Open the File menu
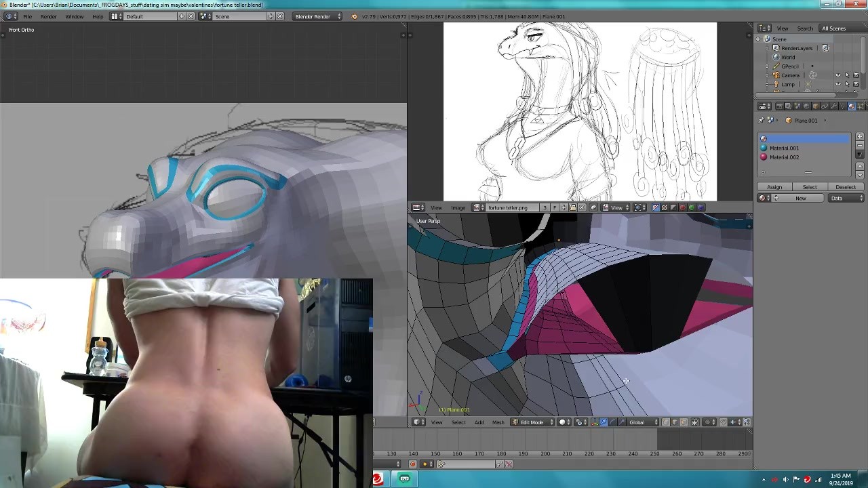 click(x=27, y=16)
